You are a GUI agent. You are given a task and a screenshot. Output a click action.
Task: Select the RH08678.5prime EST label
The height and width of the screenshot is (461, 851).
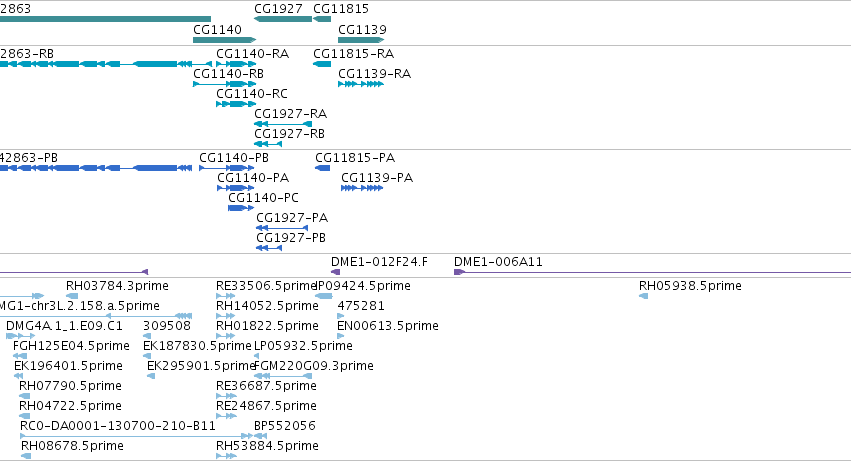pyautogui.click(x=72, y=446)
